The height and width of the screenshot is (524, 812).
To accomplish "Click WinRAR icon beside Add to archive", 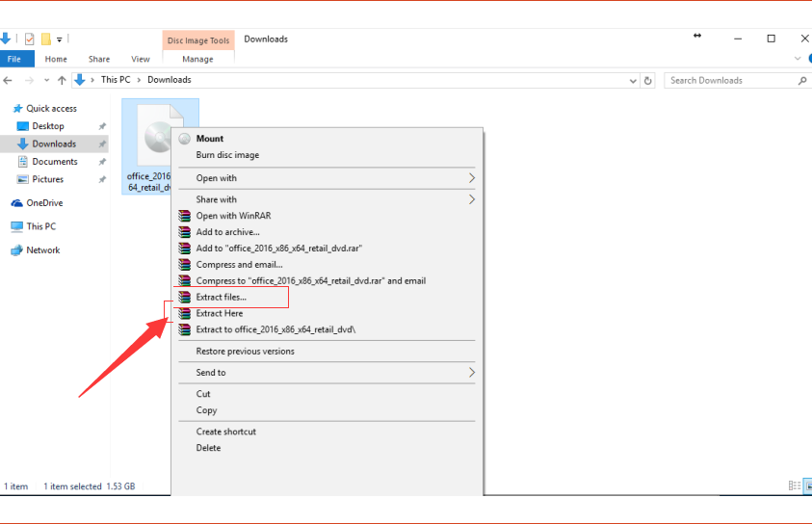I will click(x=185, y=232).
